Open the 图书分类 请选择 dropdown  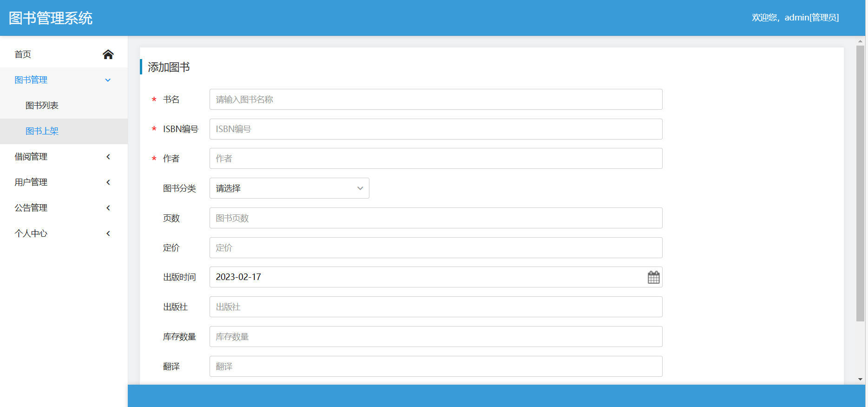point(289,188)
